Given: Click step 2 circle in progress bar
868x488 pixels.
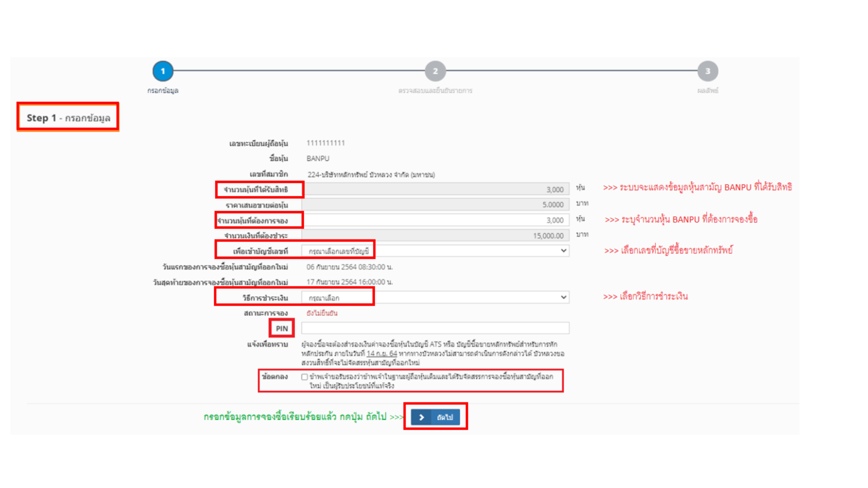Looking at the screenshot, I should [x=435, y=71].
